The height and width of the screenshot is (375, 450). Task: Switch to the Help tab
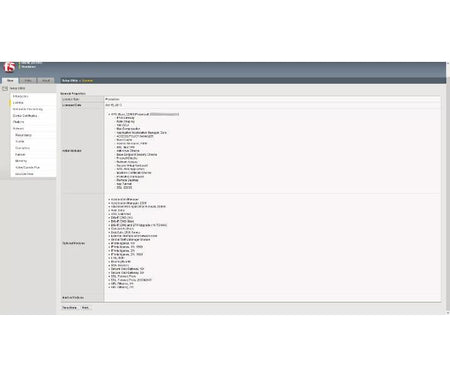(28, 80)
